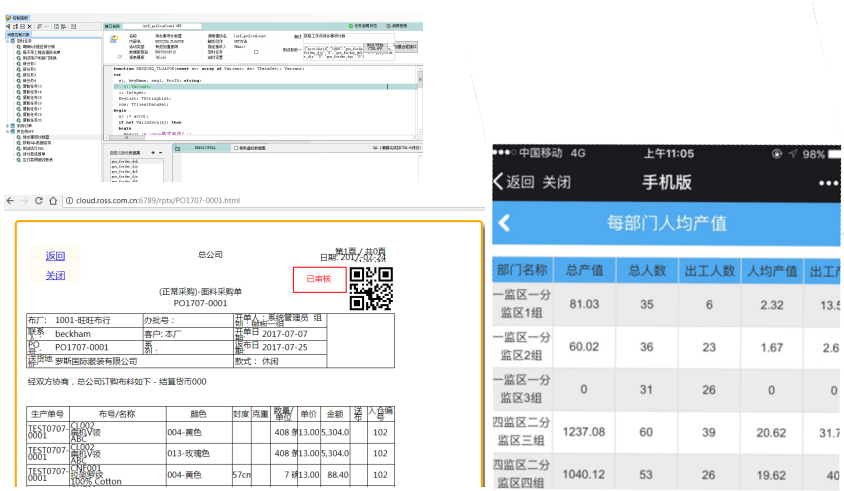
Task: Click the code editor scroll-down arrow
Action: (420, 132)
